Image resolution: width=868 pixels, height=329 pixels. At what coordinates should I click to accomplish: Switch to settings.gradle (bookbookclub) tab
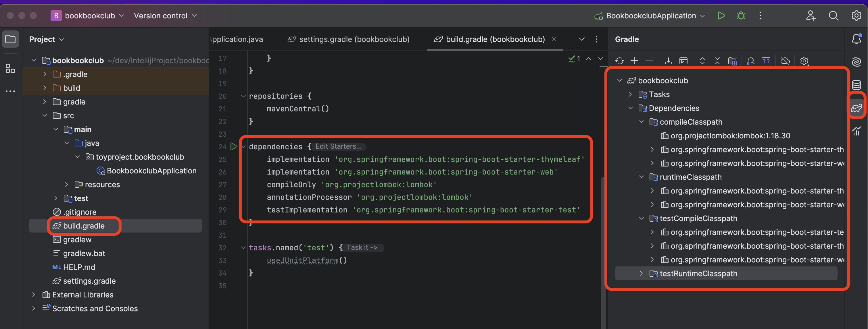348,39
